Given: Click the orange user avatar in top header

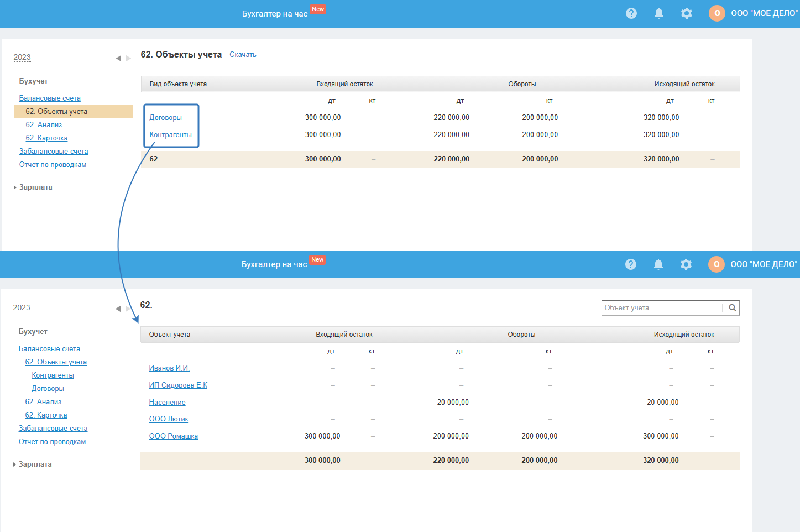Looking at the screenshot, I should pyautogui.click(x=717, y=13).
